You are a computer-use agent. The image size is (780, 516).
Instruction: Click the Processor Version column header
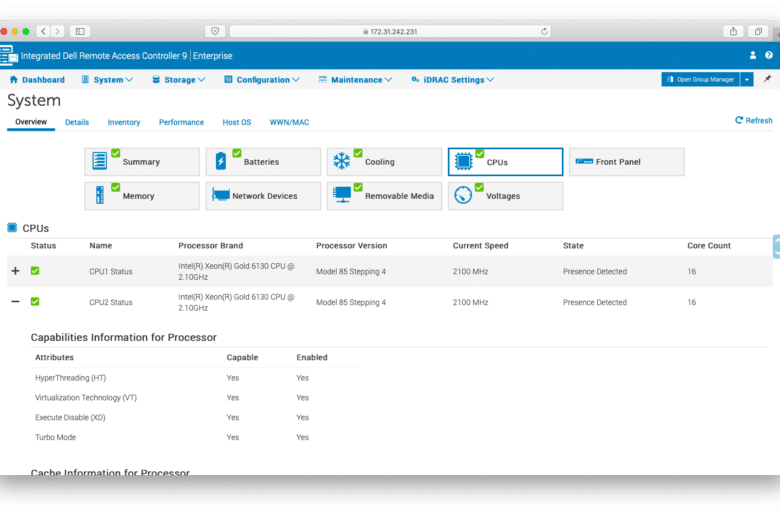coord(352,245)
